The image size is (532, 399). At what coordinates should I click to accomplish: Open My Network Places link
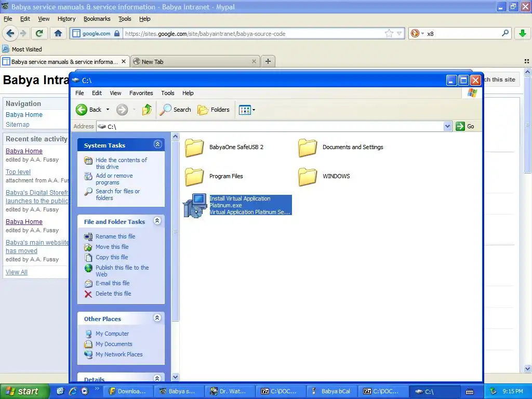[119, 354]
